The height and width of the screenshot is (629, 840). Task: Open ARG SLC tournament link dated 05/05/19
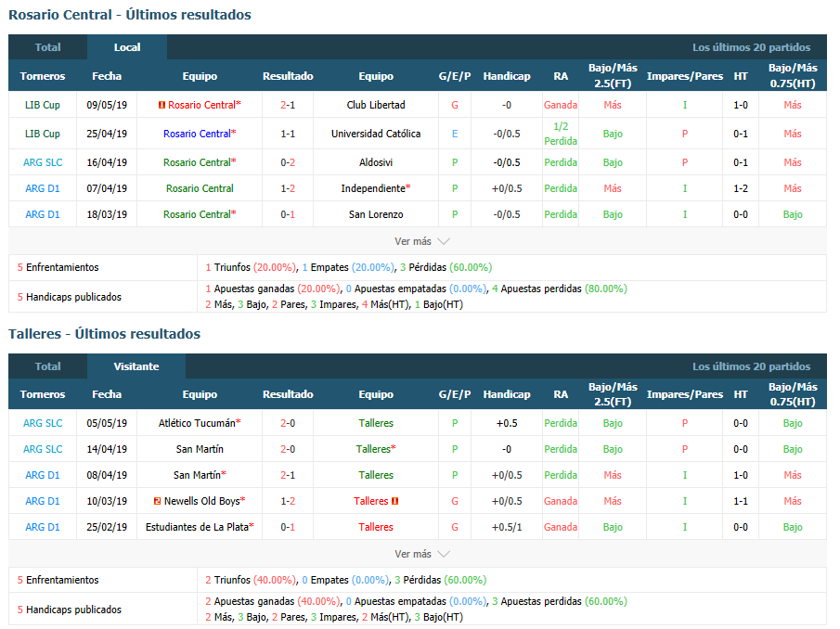coord(43,423)
